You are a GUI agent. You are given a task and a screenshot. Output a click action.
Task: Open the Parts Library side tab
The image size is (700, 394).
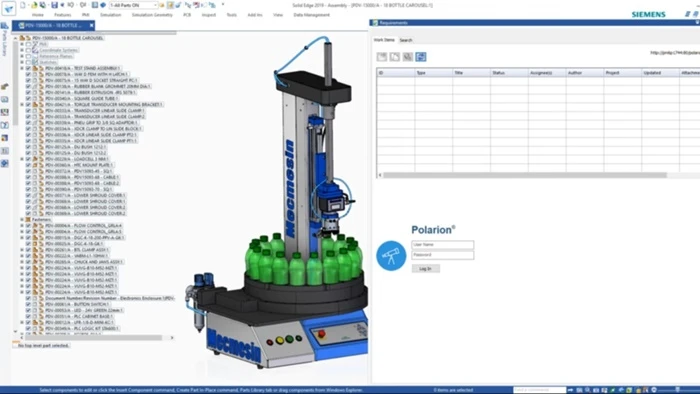point(4,40)
